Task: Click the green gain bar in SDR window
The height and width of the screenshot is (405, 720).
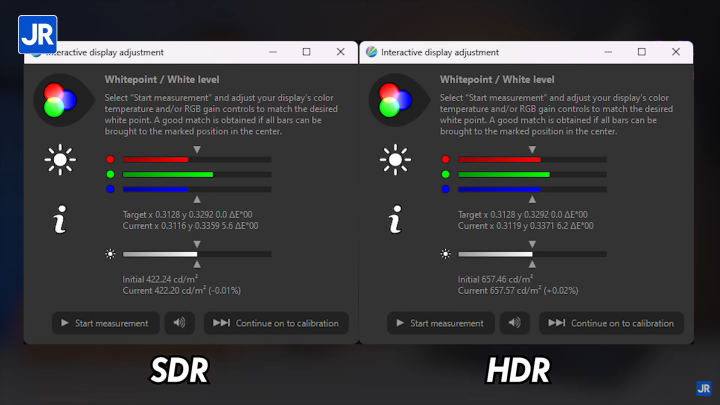Action: pyautogui.click(x=196, y=174)
